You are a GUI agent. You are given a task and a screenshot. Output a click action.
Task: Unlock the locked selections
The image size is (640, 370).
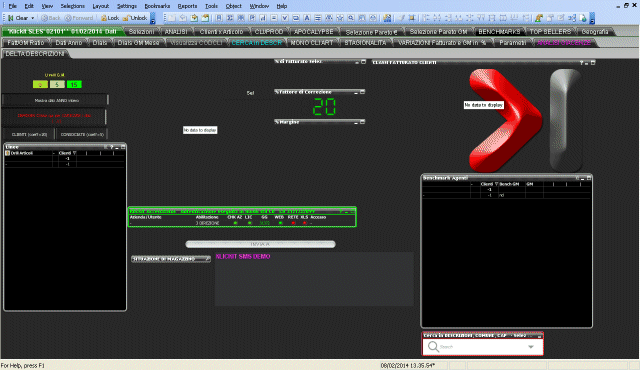[135, 18]
